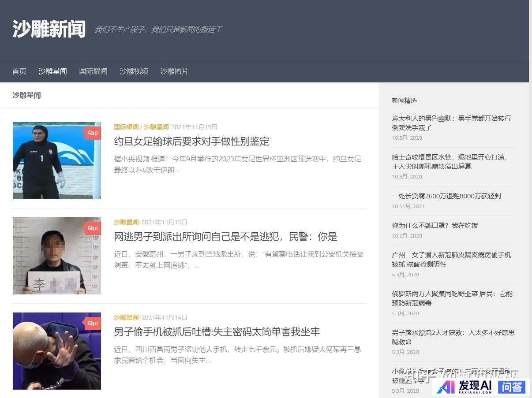
Task: Click the 沙雕新闻 site title
Action: pos(49,29)
